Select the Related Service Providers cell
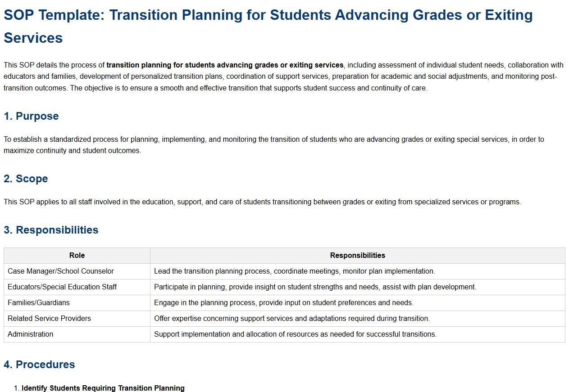The image size is (569, 392). (50, 319)
